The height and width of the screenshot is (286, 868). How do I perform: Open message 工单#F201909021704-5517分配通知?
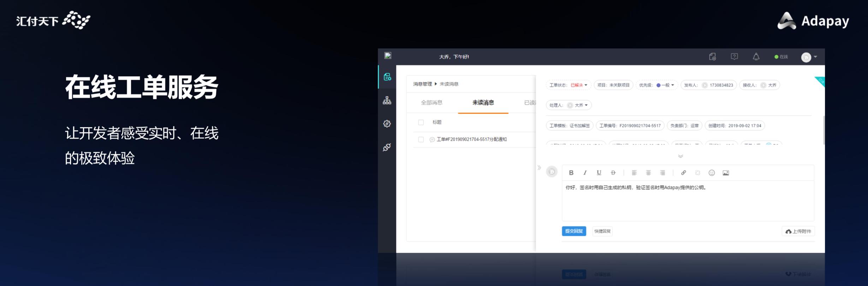[x=471, y=139]
